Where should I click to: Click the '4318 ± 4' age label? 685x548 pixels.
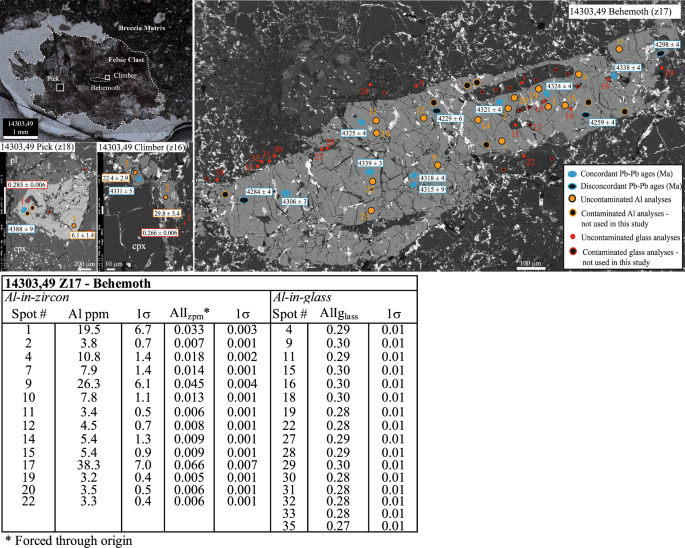[432, 178]
